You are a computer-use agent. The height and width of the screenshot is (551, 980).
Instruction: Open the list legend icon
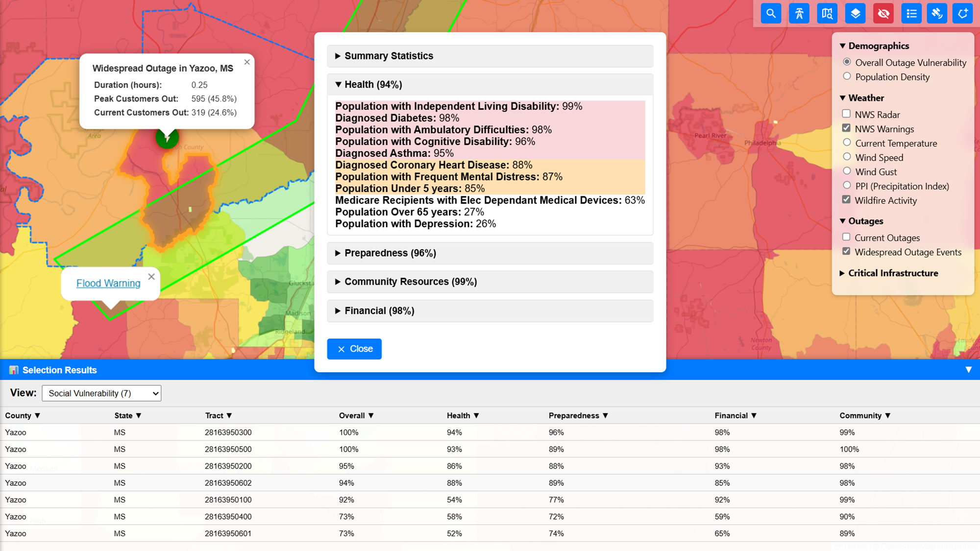911,14
